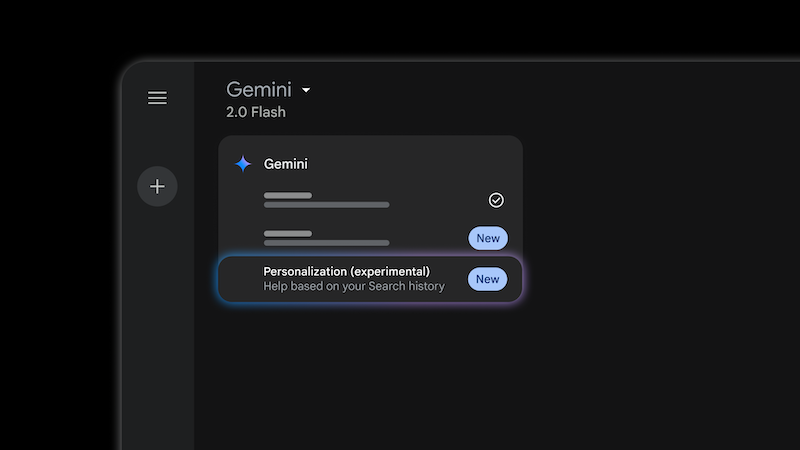Click second option's long description placeholder bar

click(326, 243)
